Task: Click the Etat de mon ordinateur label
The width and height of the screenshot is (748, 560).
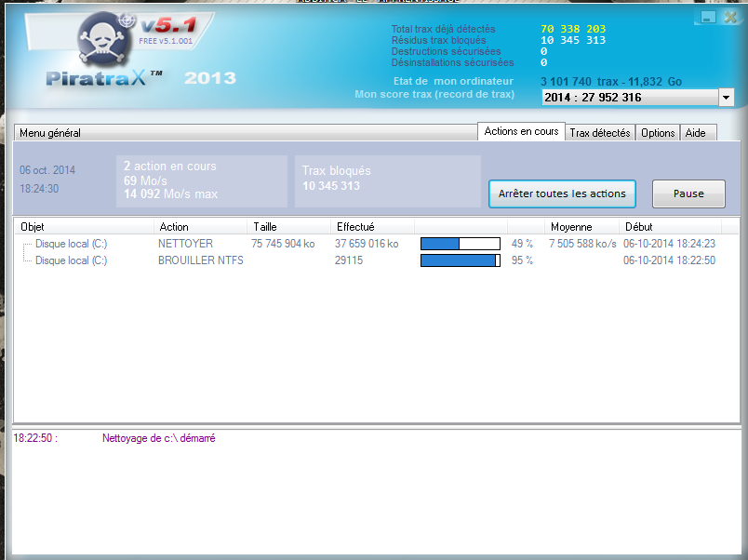Action: coord(453,81)
